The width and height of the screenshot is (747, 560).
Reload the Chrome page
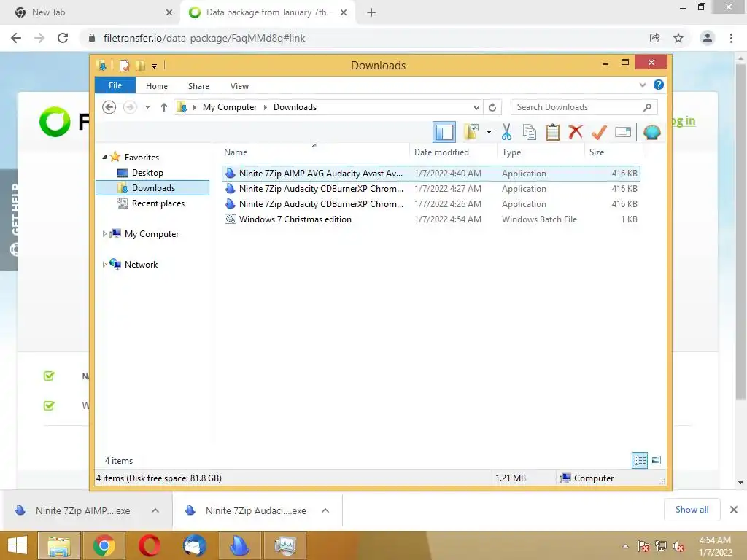63,38
